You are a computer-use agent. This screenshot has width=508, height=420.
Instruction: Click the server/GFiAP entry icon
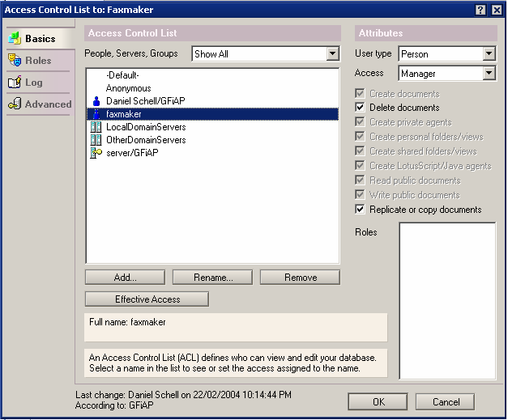[x=96, y=153]
